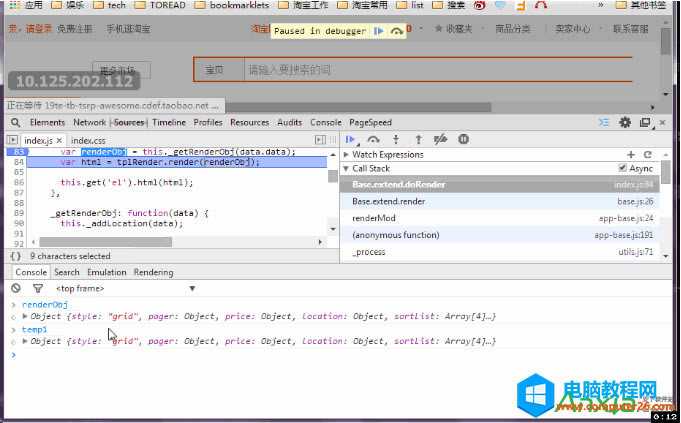
Task: Expand the Watch Expressions section
Action: (347, 155)
